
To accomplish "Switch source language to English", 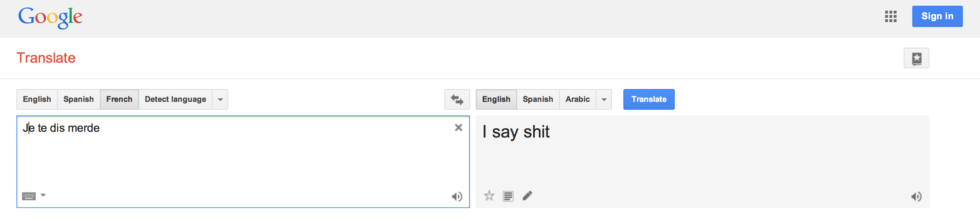I will click(x=37, y=99).
